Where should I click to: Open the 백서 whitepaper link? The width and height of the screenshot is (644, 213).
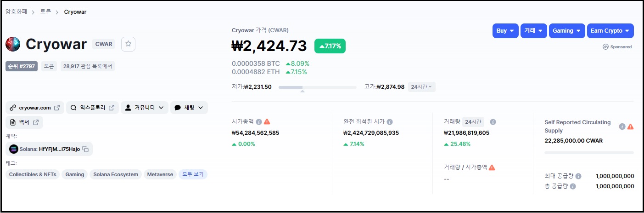[x=24, y=122]
